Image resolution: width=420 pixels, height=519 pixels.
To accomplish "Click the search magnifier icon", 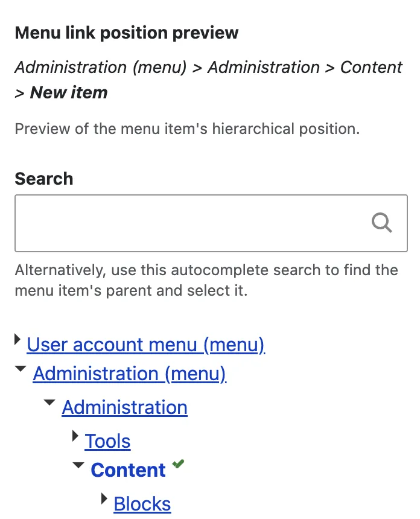I will click(381, 223).
